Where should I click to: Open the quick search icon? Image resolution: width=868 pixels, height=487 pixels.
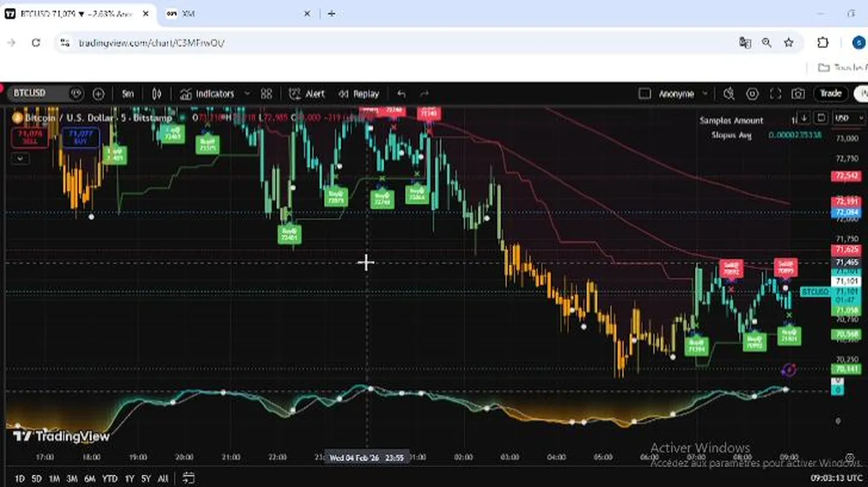pos(729,94)
